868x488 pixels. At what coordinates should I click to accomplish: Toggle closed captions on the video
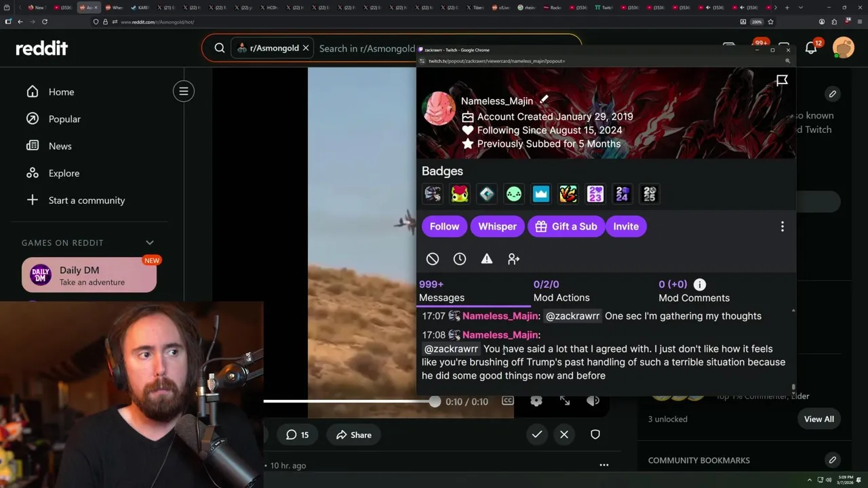[x=507, y=401]
